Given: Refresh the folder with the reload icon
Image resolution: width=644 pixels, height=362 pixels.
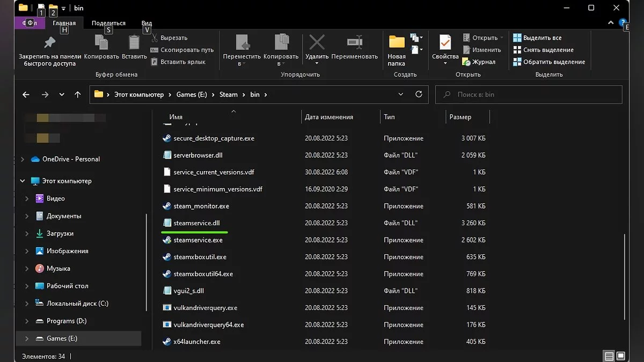Looking at the screenshot, I should click(x=419, y=94).
